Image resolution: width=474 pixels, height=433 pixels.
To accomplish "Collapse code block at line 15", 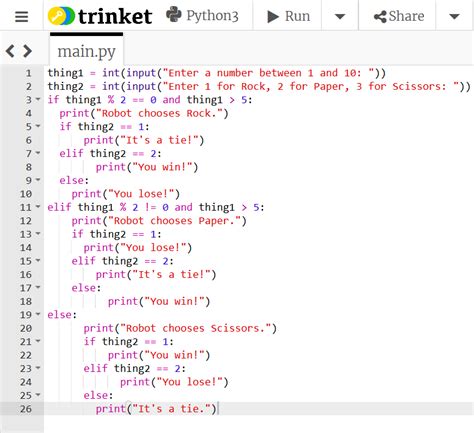I will 38,260.
